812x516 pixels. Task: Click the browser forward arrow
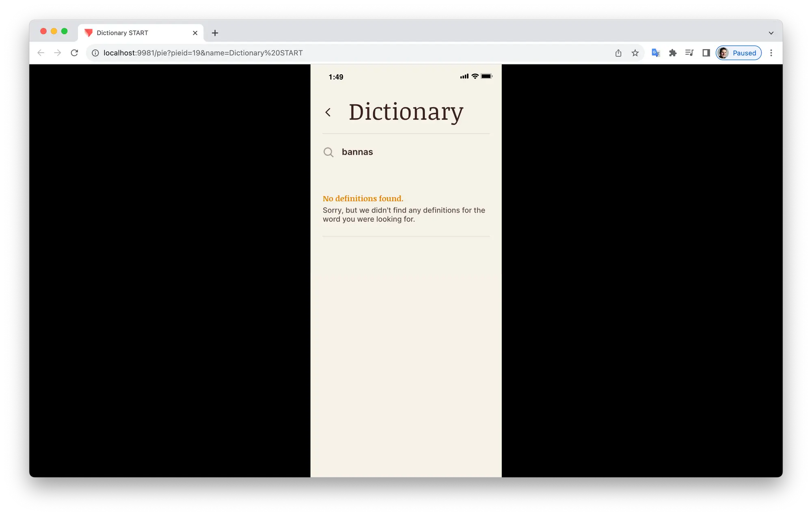coord(58,53)
